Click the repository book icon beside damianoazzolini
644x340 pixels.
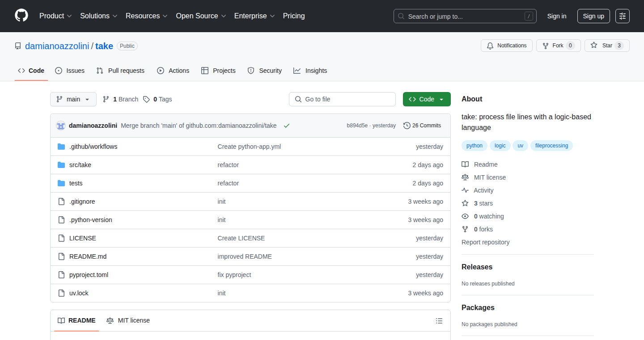pos(18,46)
